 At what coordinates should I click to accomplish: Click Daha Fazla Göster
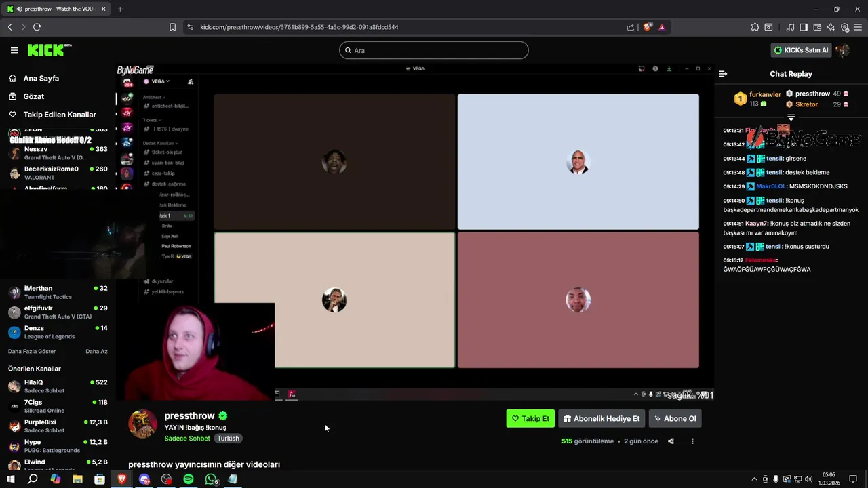(x=32, y=352)
